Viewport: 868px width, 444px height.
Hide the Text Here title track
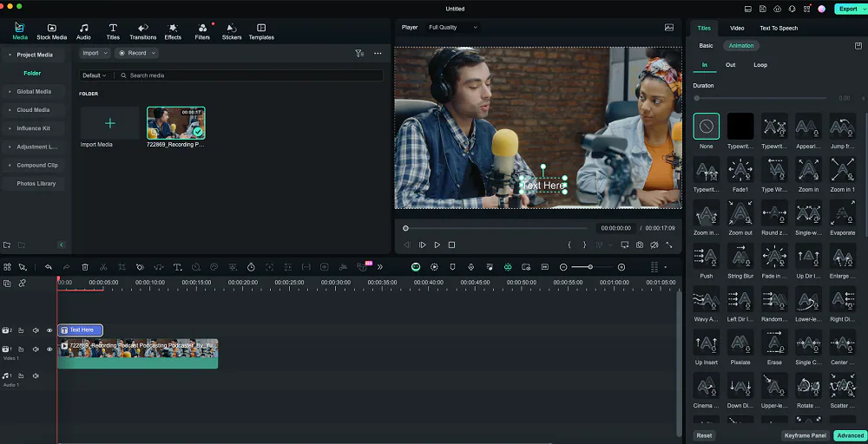[49, 330]
